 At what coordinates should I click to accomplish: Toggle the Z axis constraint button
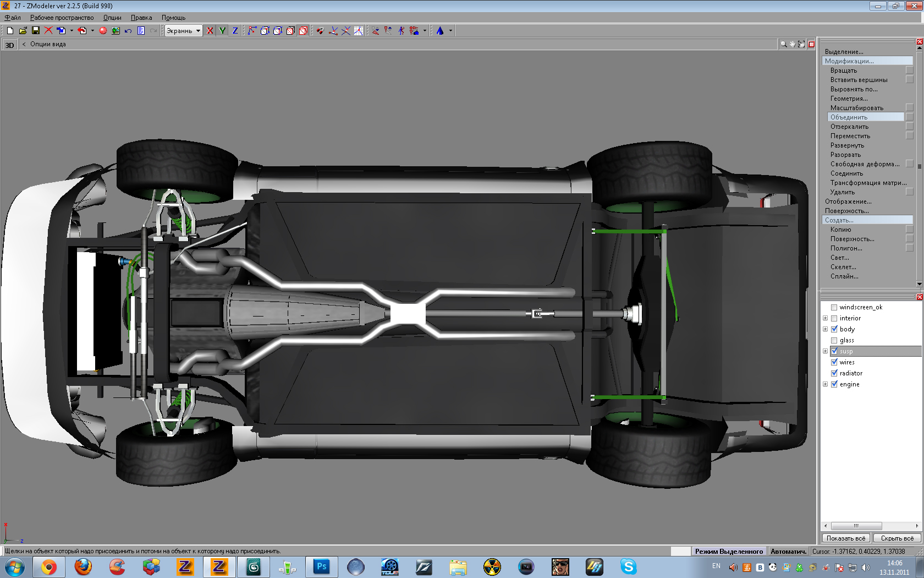point(235,31)
